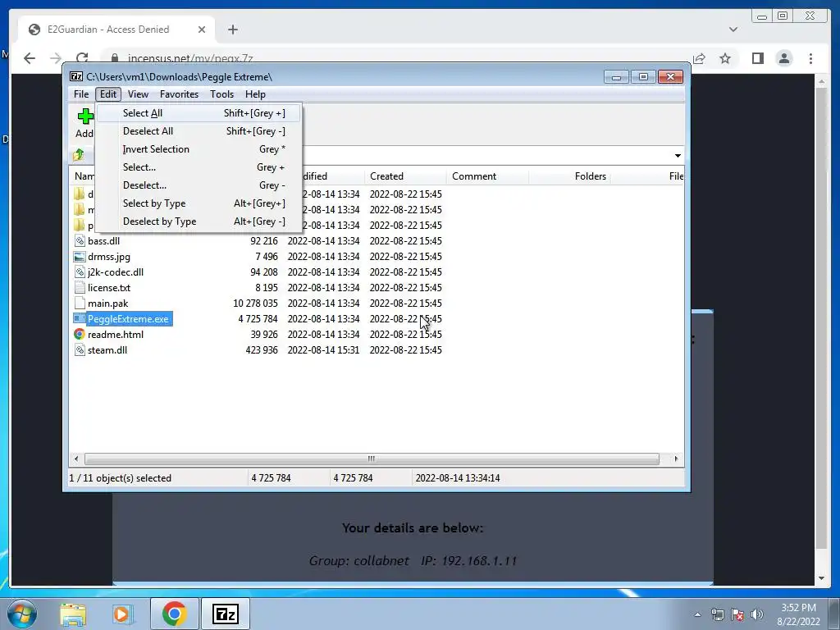This screenshot has width=840, height=630.
Task: Open the File menu in 7-Zip
Action: point(81,94)
